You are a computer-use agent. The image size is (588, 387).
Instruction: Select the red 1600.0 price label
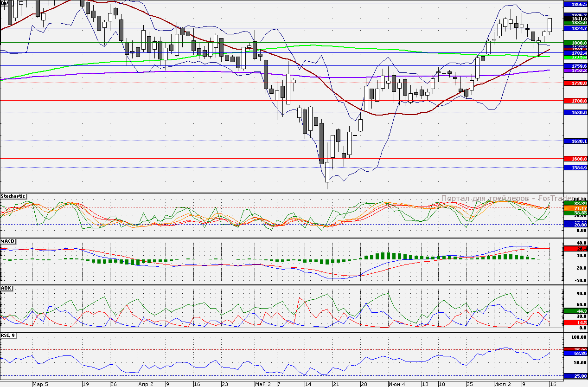575,159
